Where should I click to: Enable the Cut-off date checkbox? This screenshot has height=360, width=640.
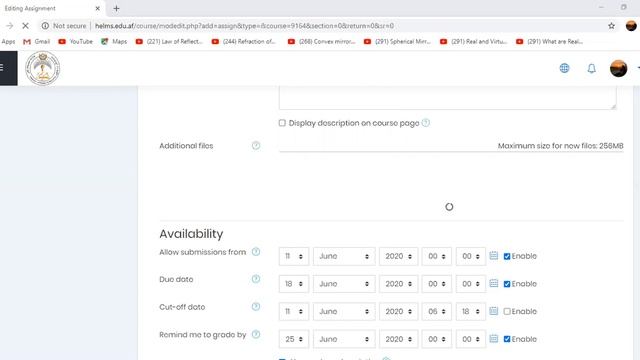tap(507, 311)
